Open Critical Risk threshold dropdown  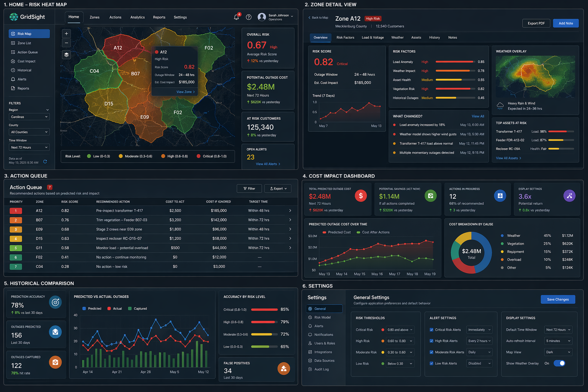[x=400, y=330]
